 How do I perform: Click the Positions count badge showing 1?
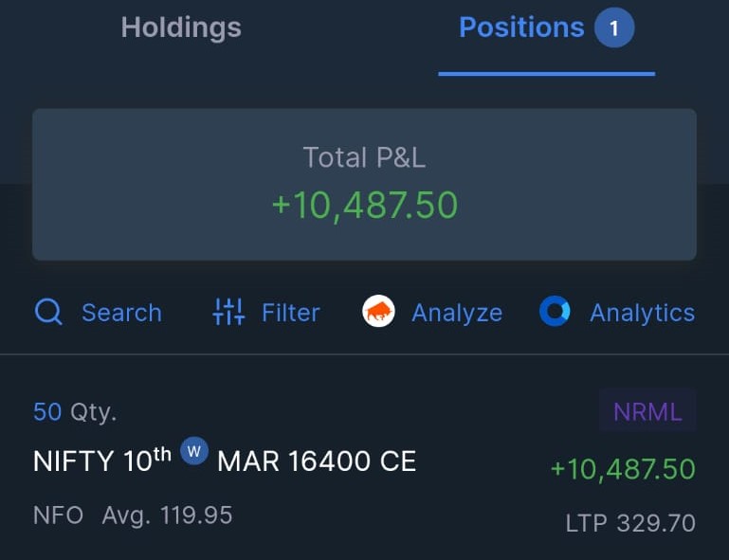click(613, 28)
